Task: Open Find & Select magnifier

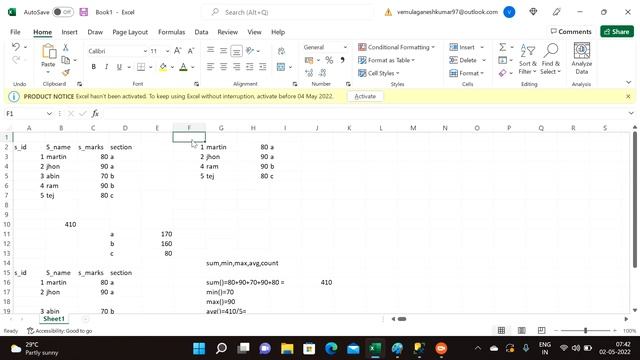Action: pos(550,60)
